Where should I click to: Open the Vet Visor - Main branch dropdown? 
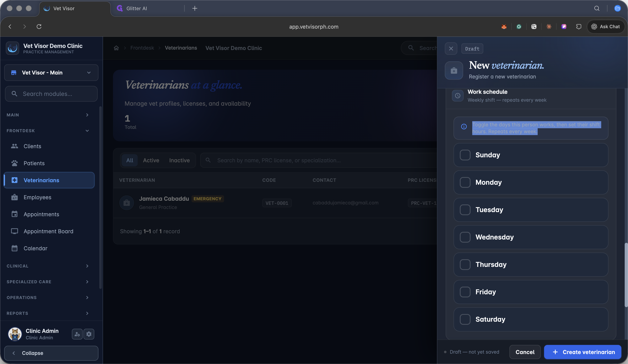coord(51,73)
